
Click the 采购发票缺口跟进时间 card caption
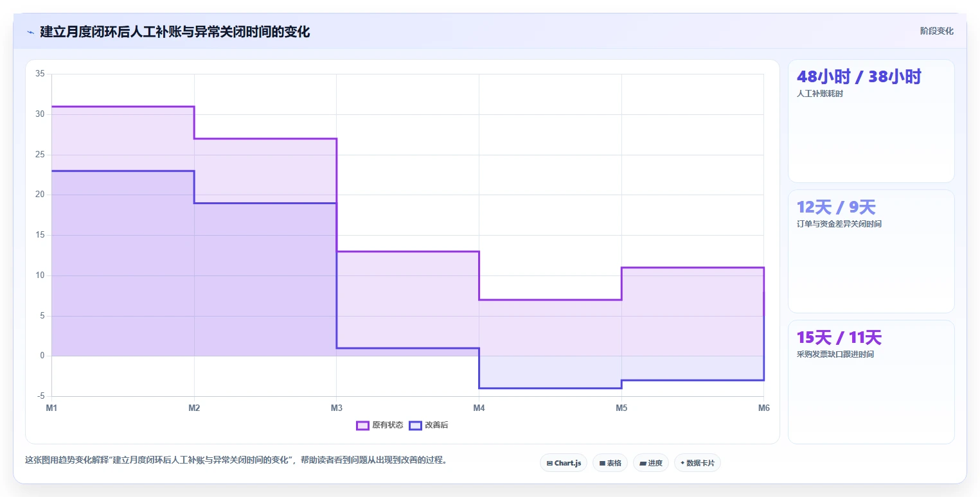pos(835,354)
